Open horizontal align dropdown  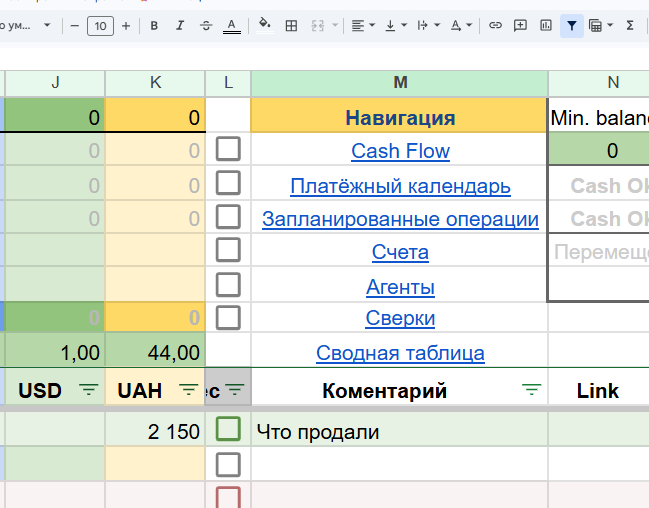point(363,26)
